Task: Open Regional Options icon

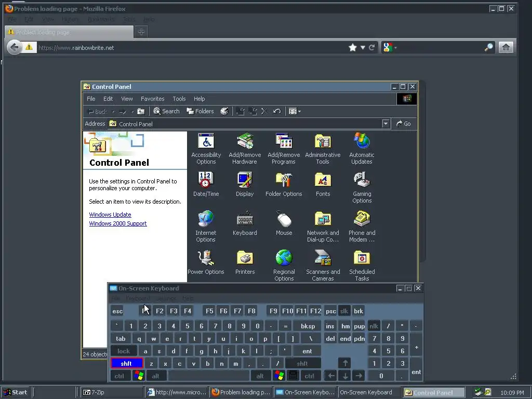Action: [x=284, y=265]
